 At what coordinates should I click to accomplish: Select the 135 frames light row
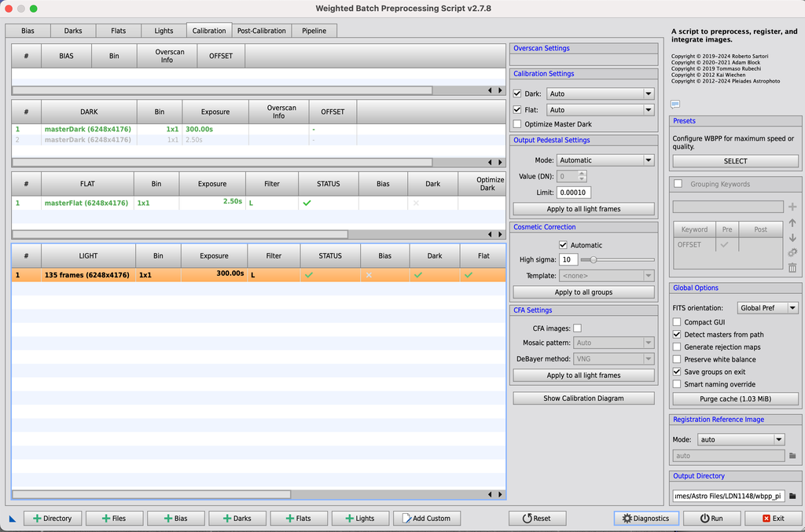click(x=258, y=275)
